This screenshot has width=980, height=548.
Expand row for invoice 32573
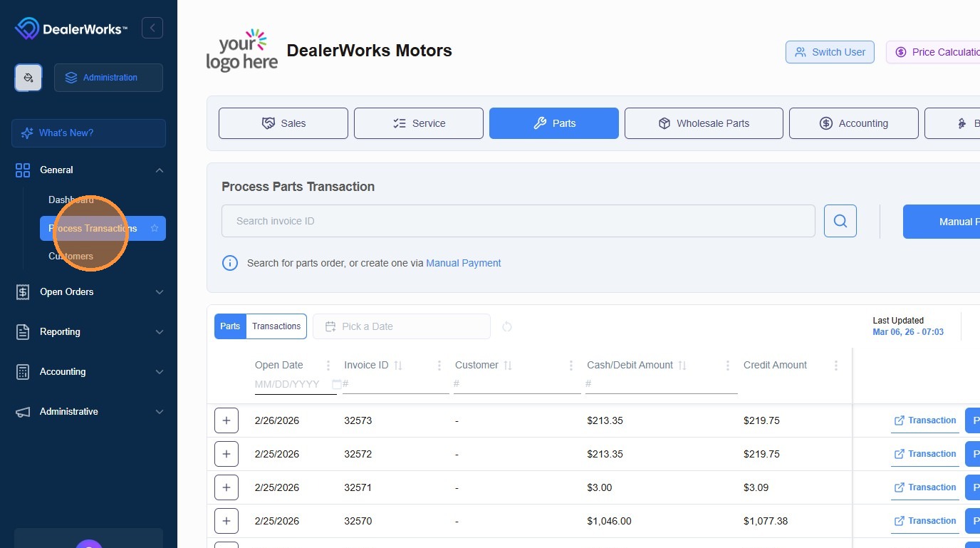pos(226,420)
